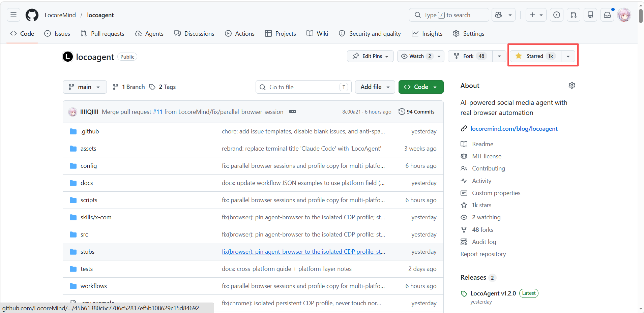Viewport: 644px width, 313px height.
Task: Open the issues circle icon in header
Action: pos(557,15)
